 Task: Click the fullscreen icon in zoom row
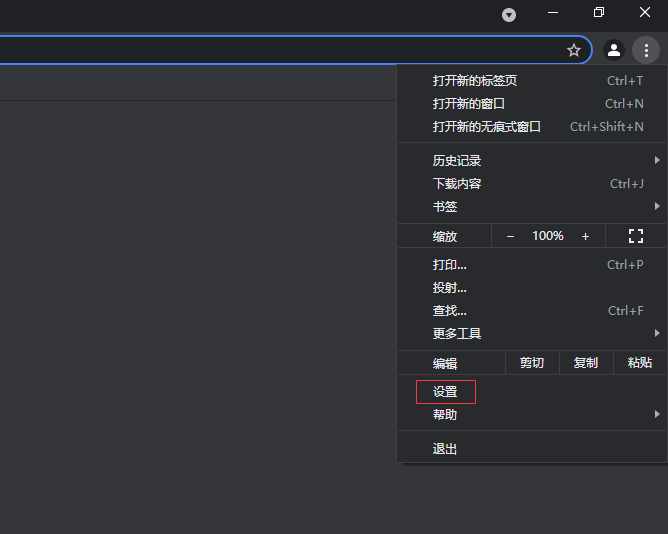click(635, 236)
